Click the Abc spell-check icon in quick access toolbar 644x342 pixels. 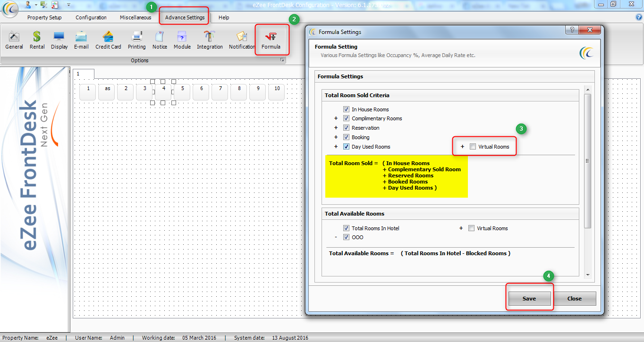click(55, 4)
